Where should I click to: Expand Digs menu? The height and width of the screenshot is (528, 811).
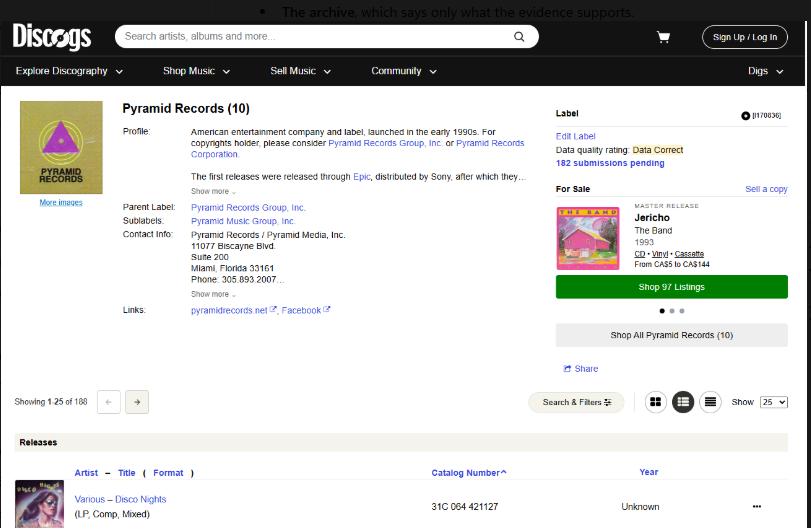765,71
